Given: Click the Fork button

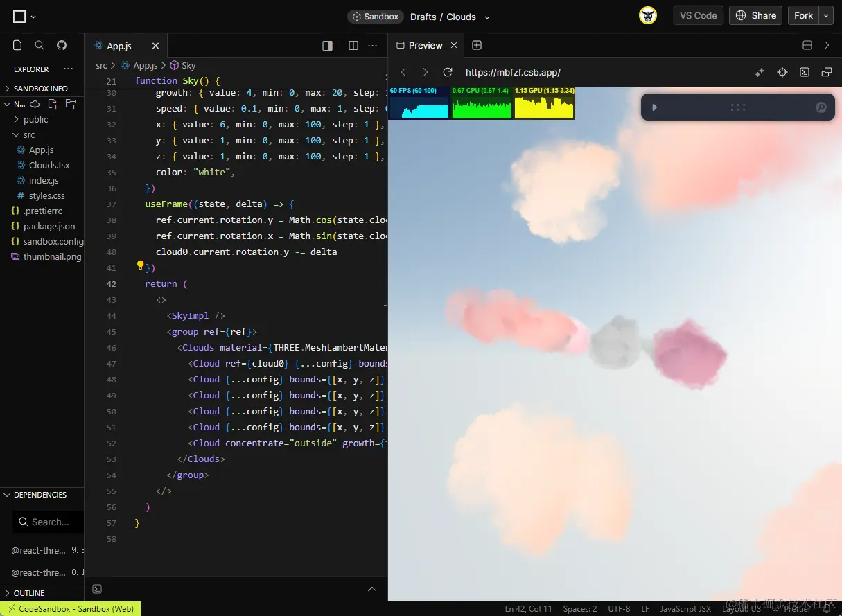Looking at the screenshot, I should 804,16.
